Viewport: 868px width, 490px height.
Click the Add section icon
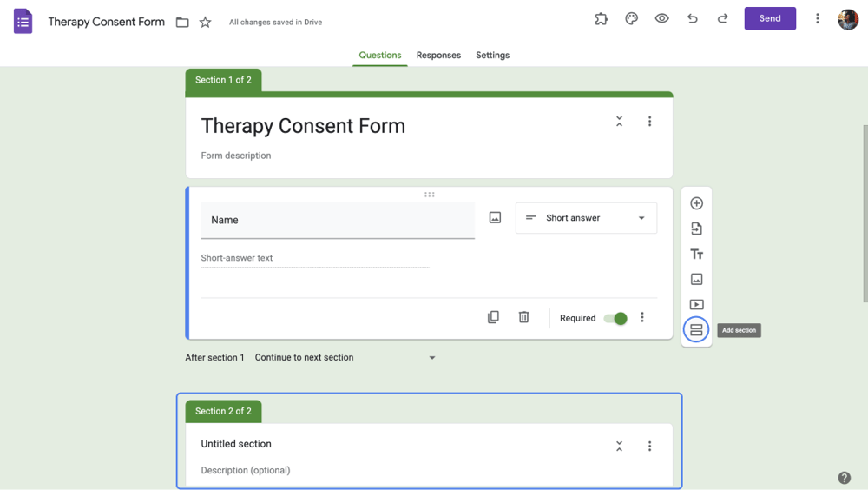[x=696, y=330]
